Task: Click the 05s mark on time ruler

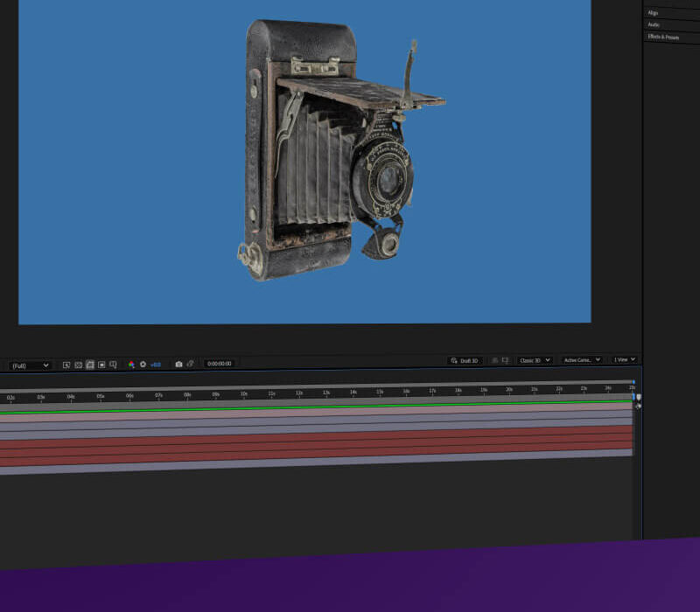Action: click(x=101, y=396)
